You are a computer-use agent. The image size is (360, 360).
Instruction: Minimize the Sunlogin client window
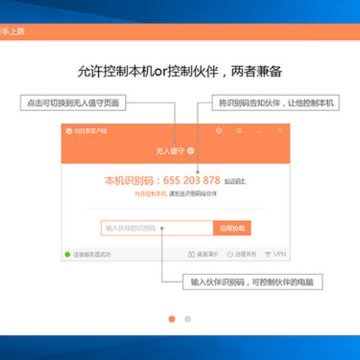coord(259,131)
